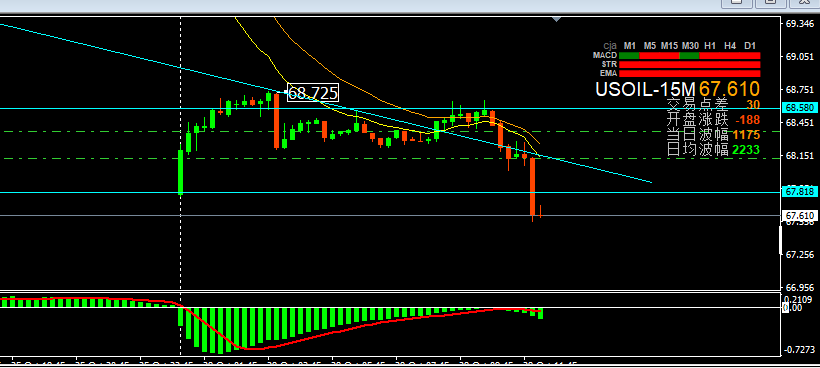Select the USOIL-15M symbol label
This screenshot has width=820, height=368.
pos(645,89)
